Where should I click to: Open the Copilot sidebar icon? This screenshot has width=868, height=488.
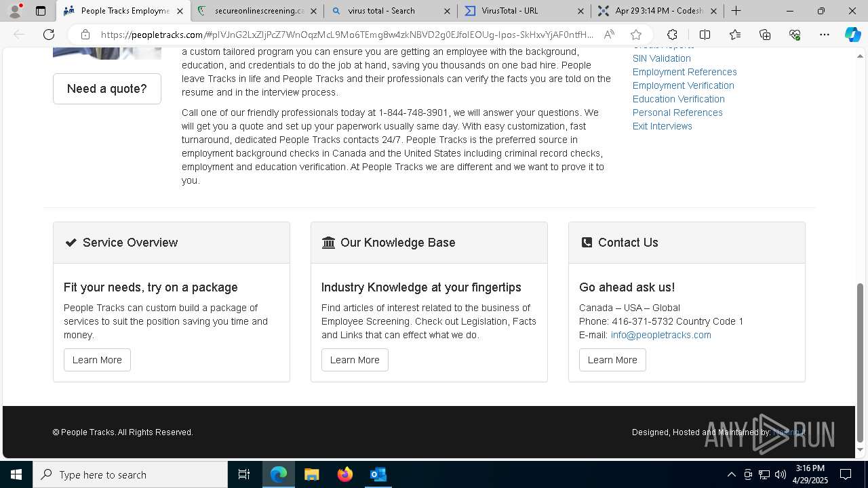click(852, 35)
